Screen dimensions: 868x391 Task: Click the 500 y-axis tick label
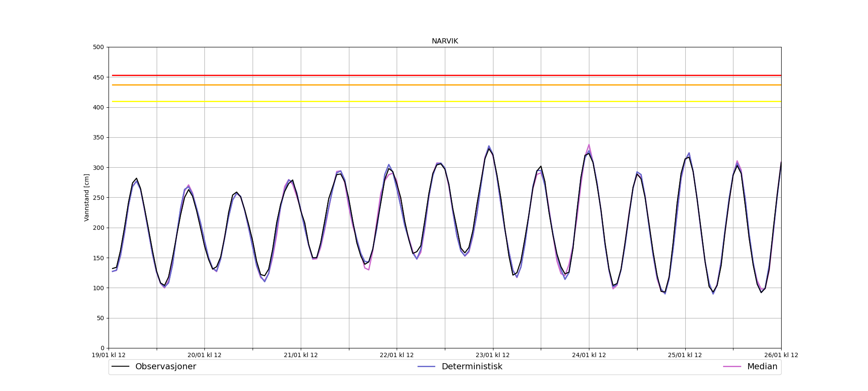tap(99, 47)
